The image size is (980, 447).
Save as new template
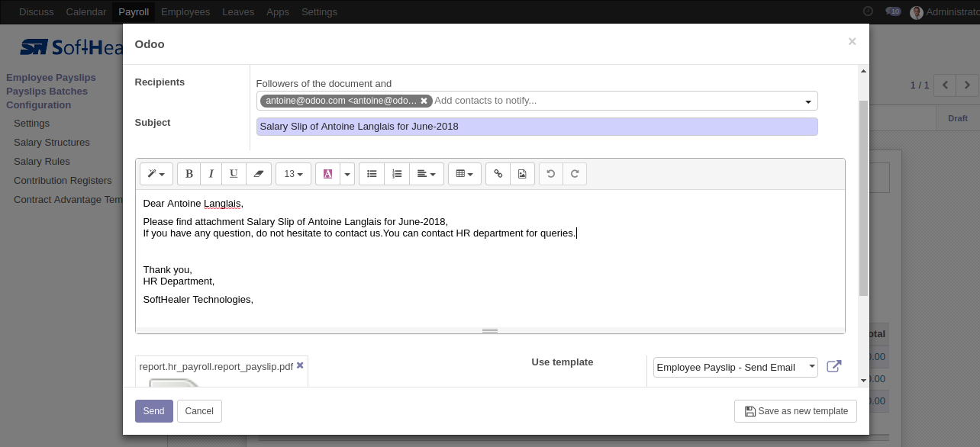(795, 411)
